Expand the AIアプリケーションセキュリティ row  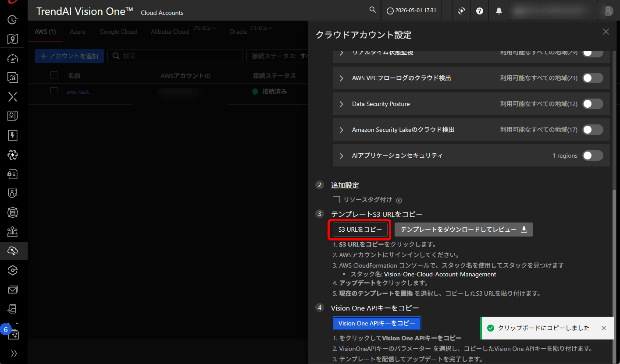(x=342, y=155)
